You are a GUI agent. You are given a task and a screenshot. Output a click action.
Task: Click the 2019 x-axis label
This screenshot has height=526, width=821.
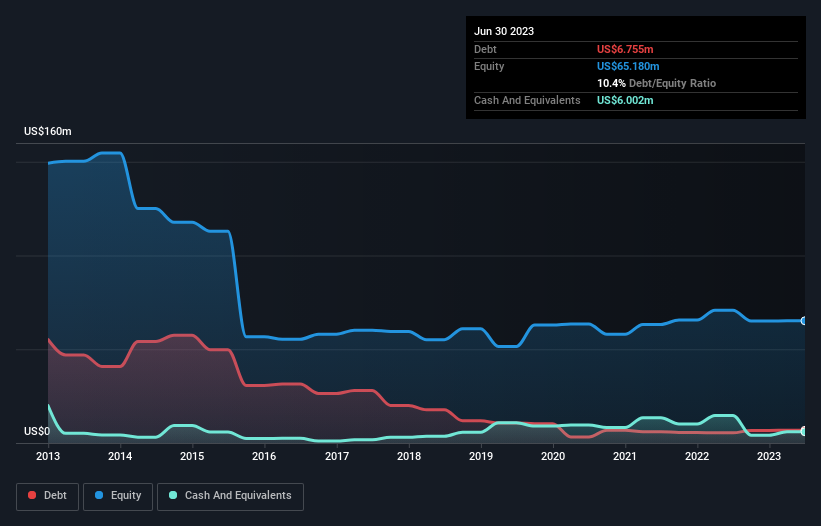[481, 456]
